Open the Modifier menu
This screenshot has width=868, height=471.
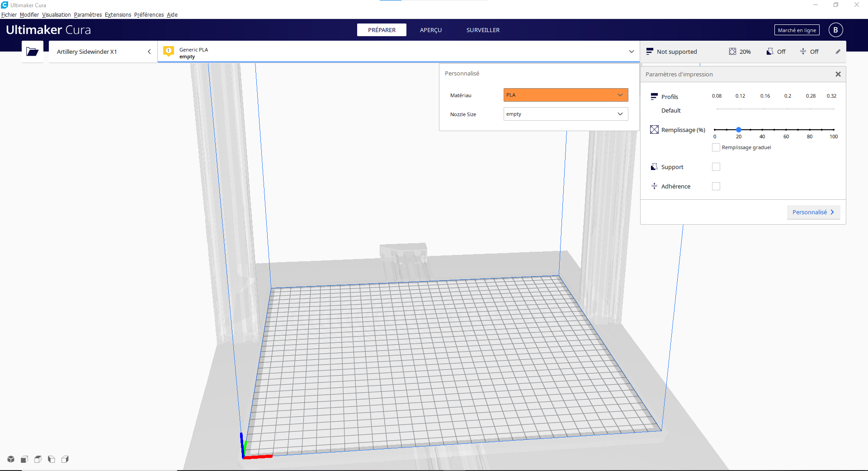pos(29,15)
